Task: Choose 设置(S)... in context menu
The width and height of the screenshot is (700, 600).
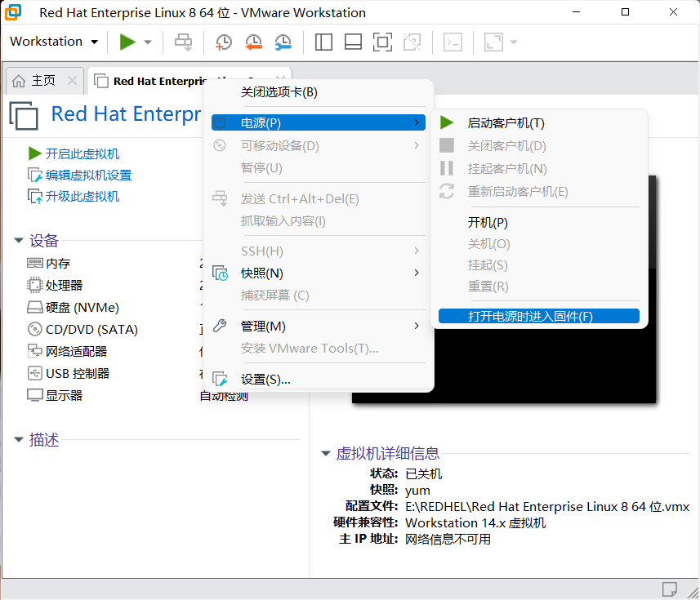Action: coord(319,380)
